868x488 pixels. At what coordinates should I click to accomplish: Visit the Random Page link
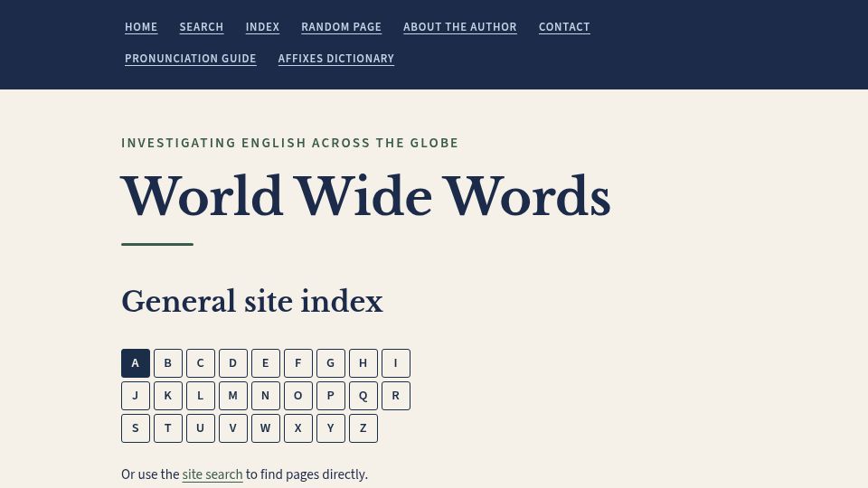341,27
